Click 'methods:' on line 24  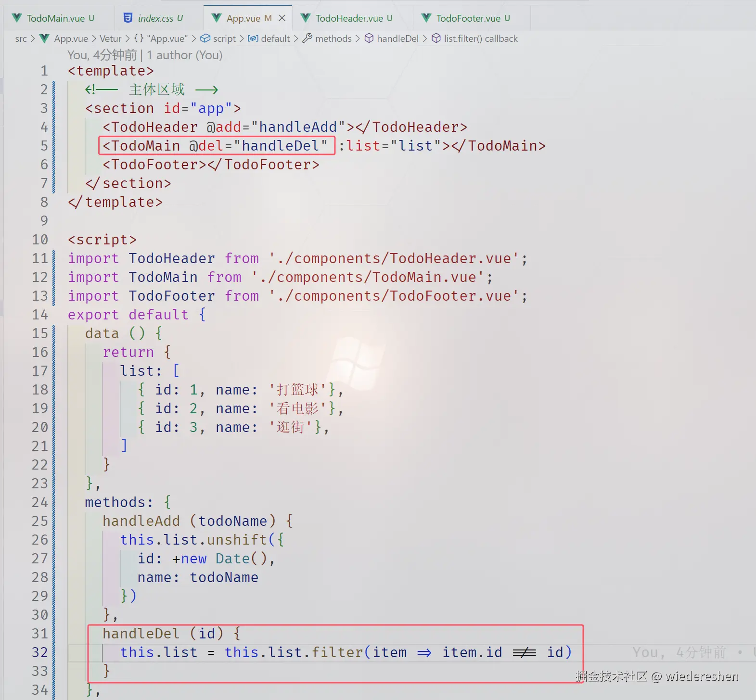click(119, 502)
